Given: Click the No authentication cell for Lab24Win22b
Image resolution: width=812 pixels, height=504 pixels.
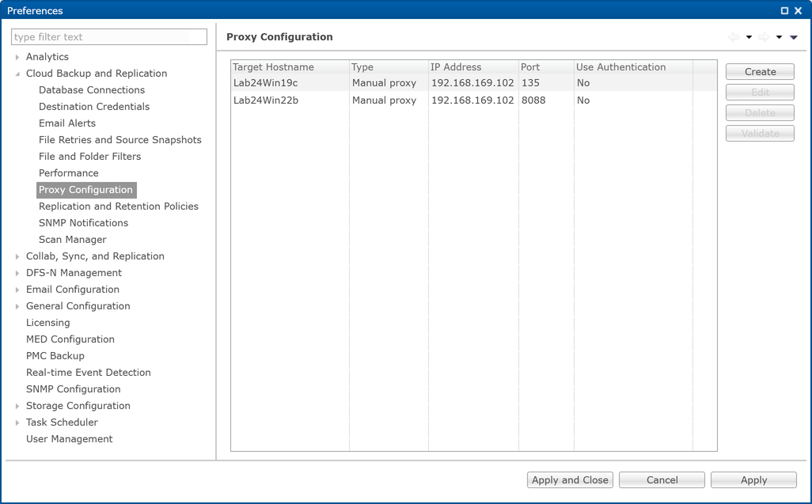Looking at the screenshot, I should [583, 100].
